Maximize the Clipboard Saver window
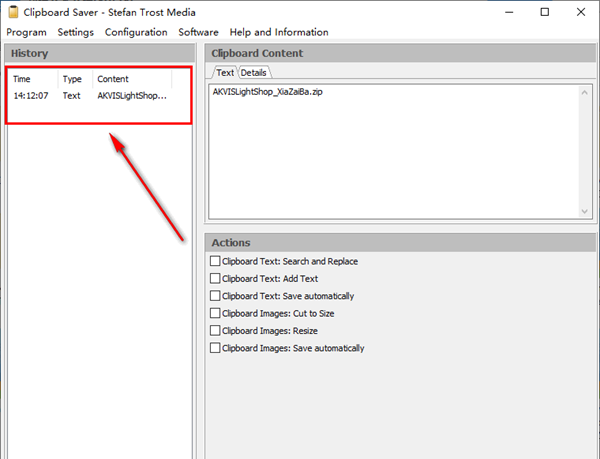The image size is (600, 459). [545, 12]
